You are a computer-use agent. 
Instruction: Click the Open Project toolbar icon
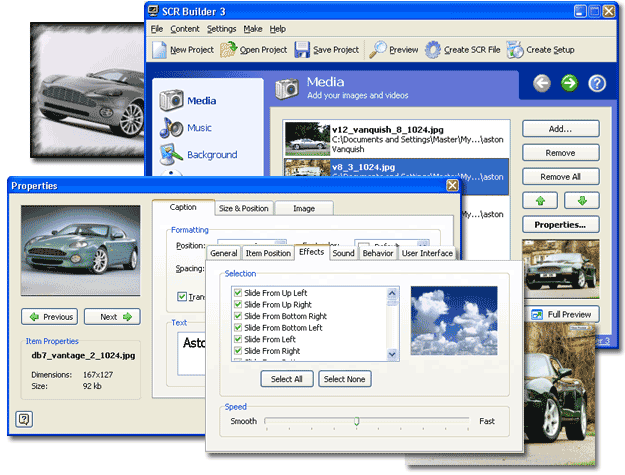228,50
